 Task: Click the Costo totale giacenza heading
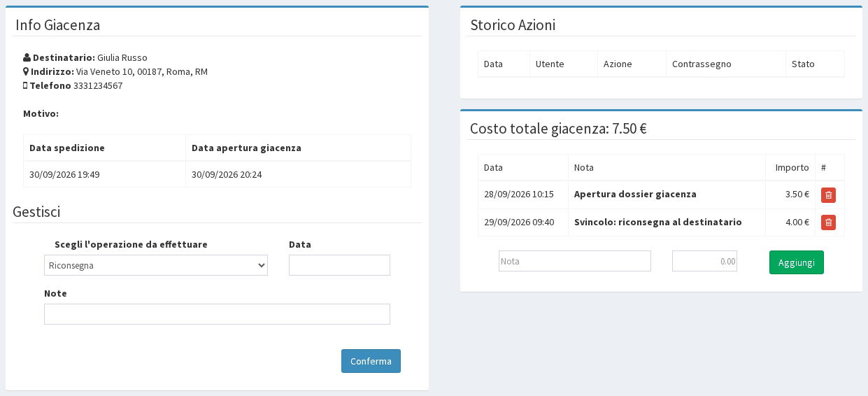558,128
